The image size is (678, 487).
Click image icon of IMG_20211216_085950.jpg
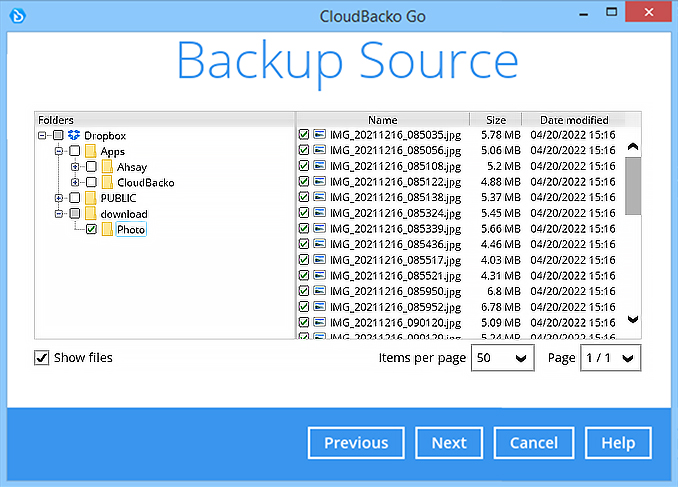point(320,291)
